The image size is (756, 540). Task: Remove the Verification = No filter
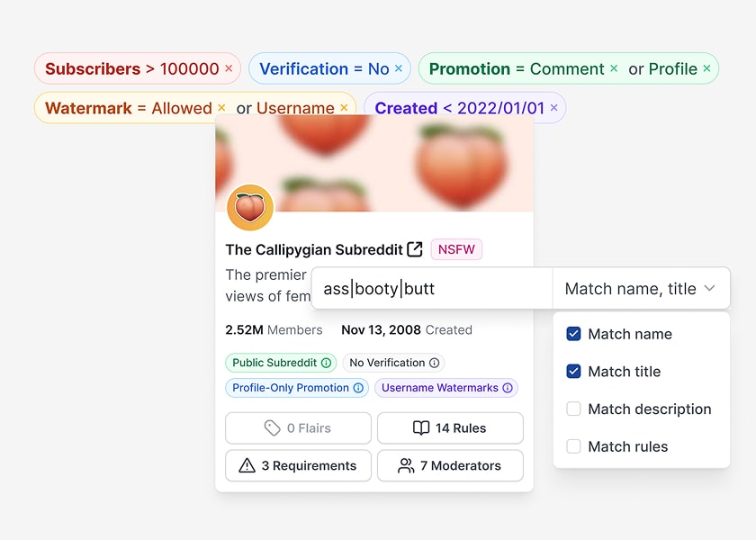click(x=399, y=68)
